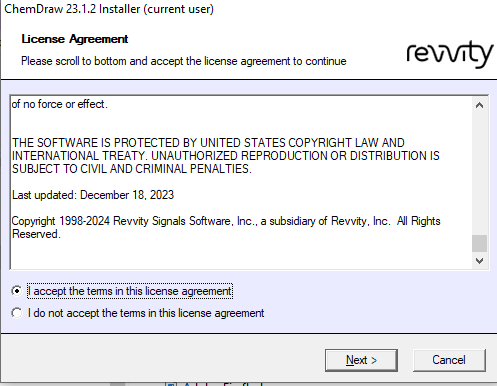Click the license scrollbar up arrow
497x386 pixels.
point(479,105)
